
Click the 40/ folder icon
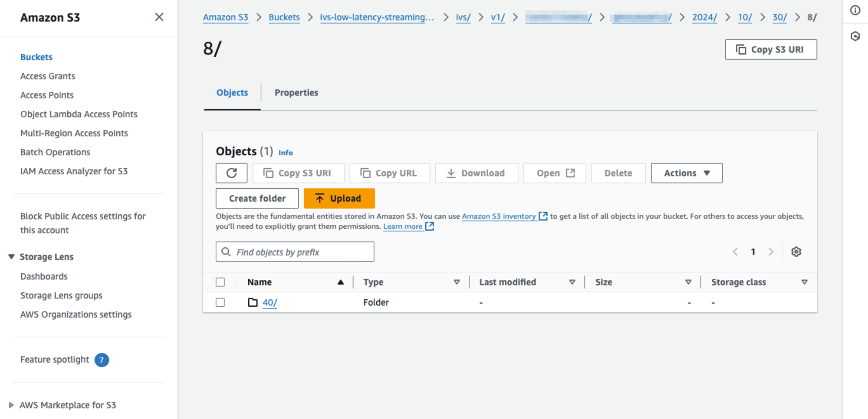(x=253, y=302)
